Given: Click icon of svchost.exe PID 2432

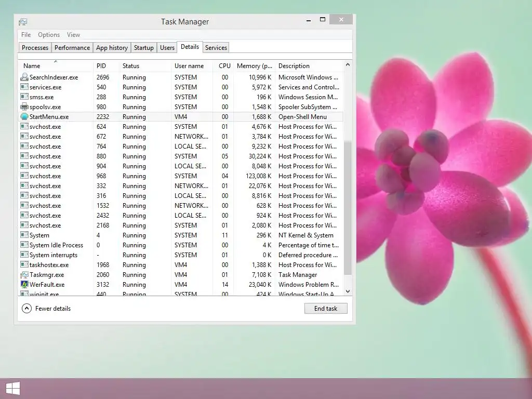Looking at the screenshot, I should (x=24, y=215).
